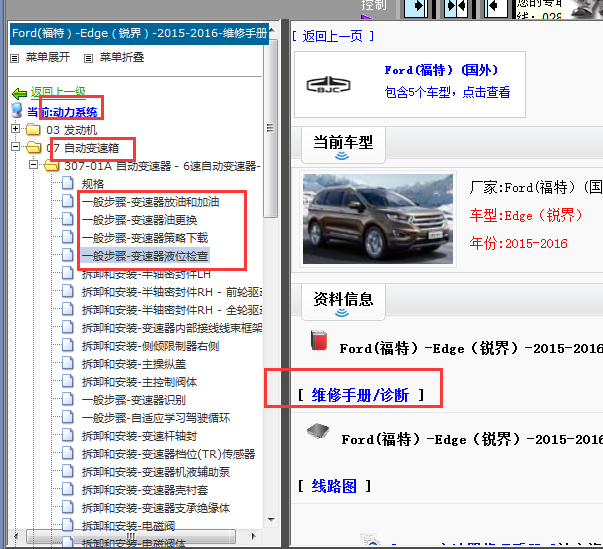The width and height of the screenshot is (603, 549).
Task: Click the page icon for 自适应学习驾驶循环
Action: point(68,417)
